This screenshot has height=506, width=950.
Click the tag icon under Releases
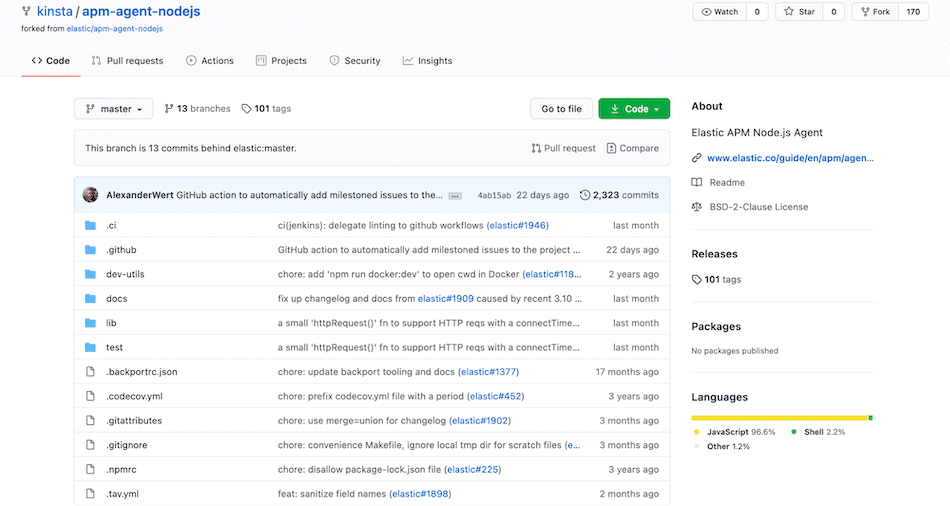coord(697,280)
